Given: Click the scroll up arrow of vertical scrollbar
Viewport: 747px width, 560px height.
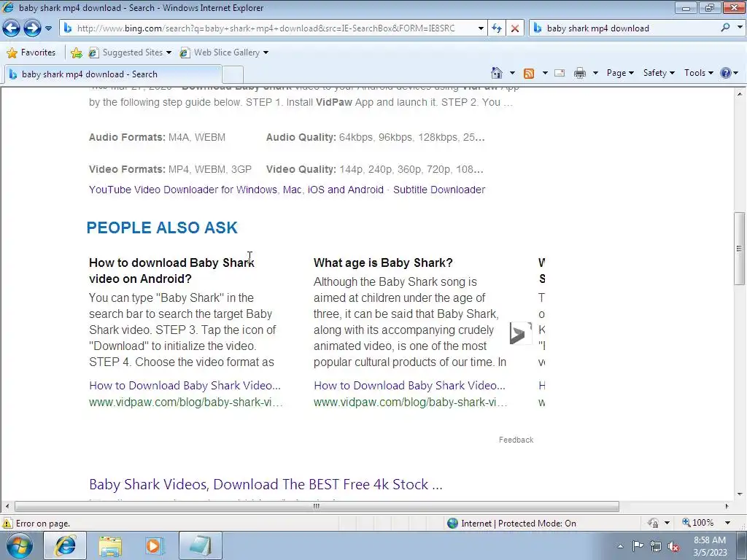Looking at the screenshot, I should point(740,94).
